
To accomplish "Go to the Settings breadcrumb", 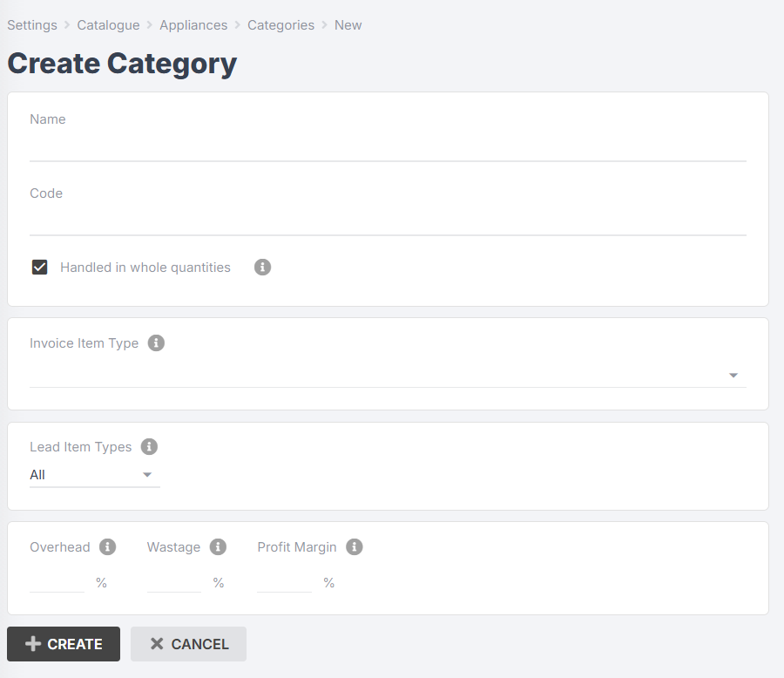I will 32,25.
